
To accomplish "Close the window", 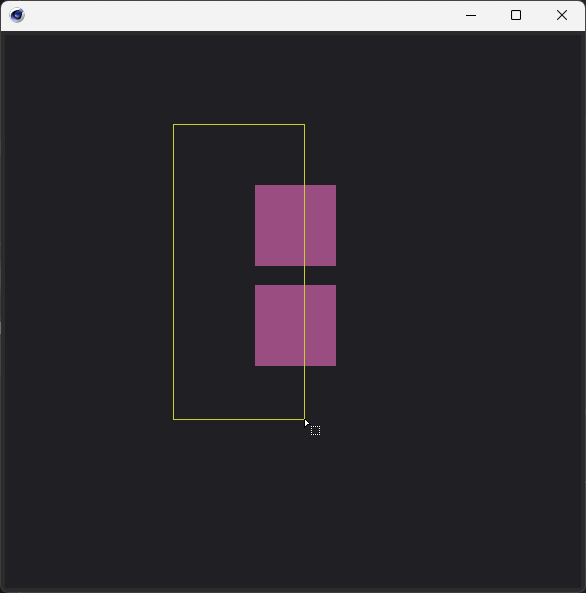I will click(562, 16).
